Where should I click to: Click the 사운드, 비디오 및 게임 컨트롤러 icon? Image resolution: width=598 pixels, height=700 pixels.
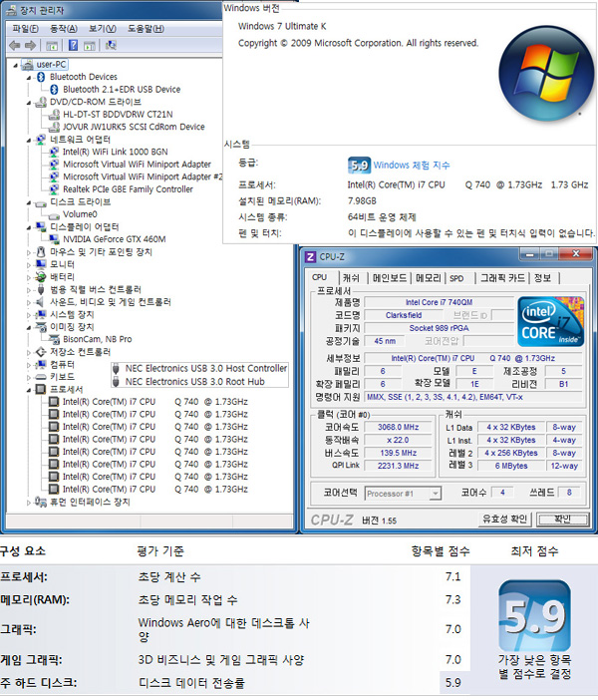click(41, 302)
